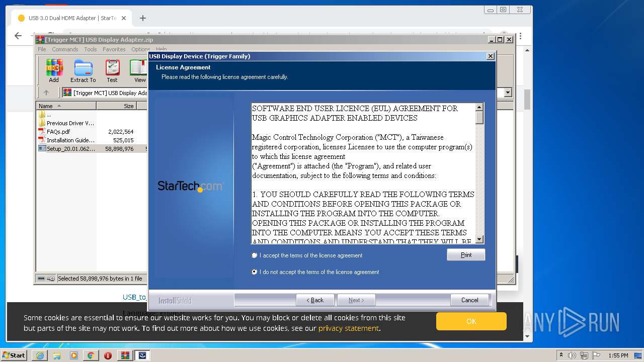Switch to WinRAR on the taskbar

[125, 355]
